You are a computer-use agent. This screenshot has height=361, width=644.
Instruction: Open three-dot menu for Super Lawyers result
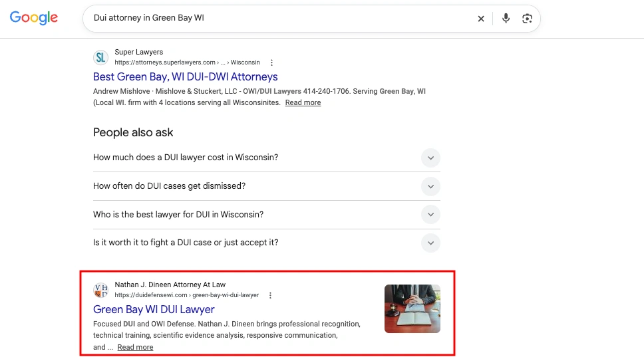(271, 62)
